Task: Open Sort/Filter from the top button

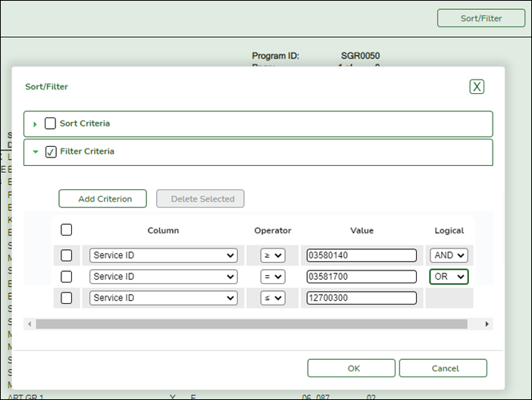Action: (480, 18)
